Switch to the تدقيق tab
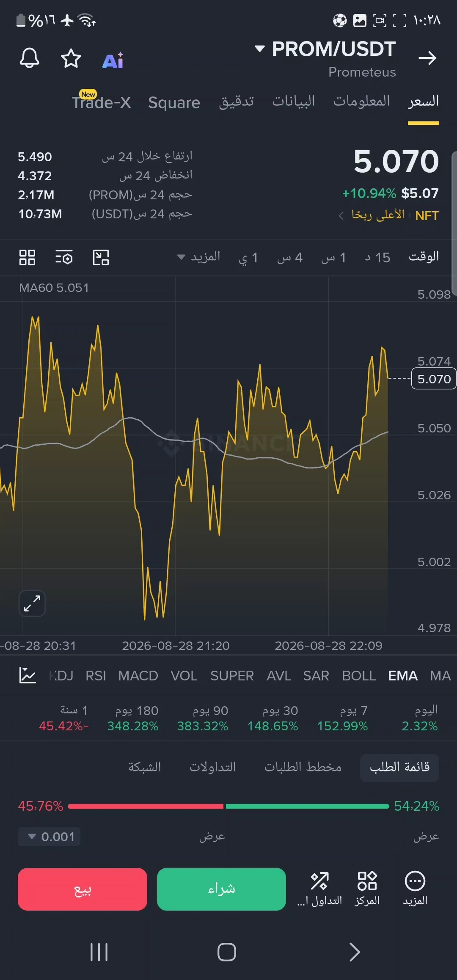This screenshot has width=457, height=980. tap(237, 102)
